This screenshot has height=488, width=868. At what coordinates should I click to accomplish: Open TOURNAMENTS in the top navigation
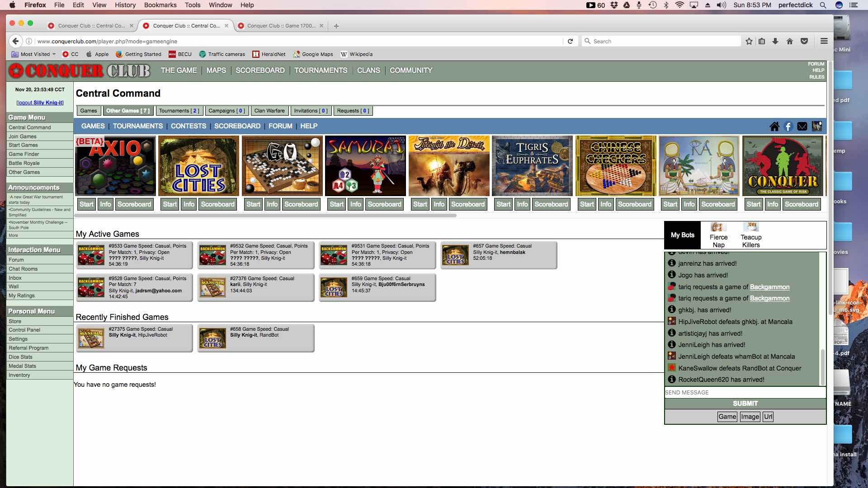point(321,70)
